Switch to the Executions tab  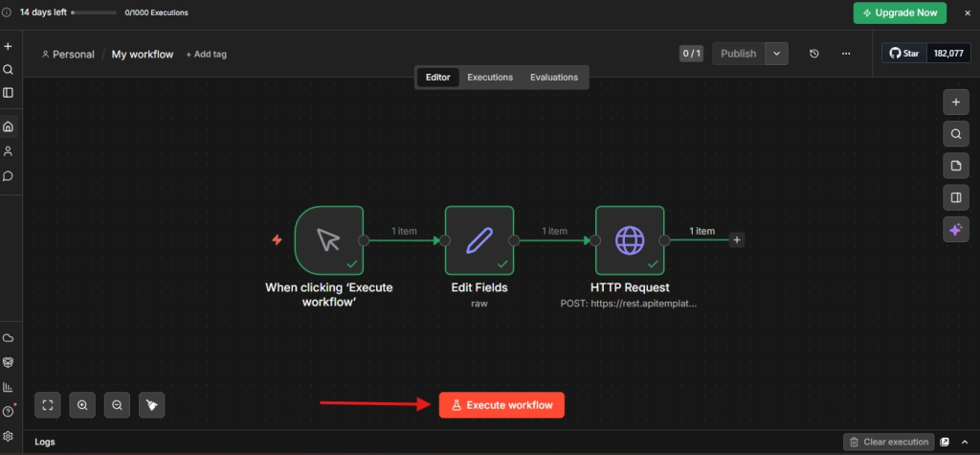click(490, 78)
